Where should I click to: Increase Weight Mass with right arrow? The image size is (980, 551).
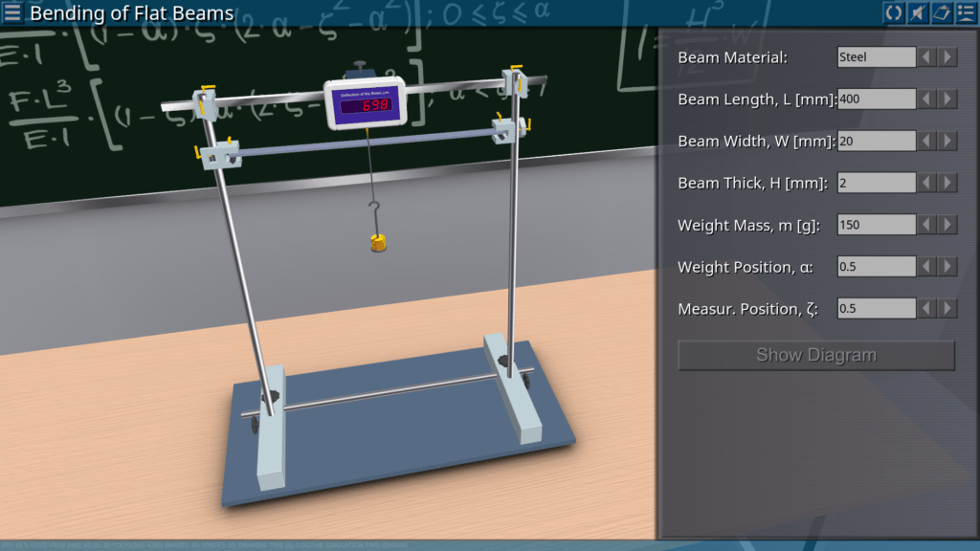(x=947, y=225)
